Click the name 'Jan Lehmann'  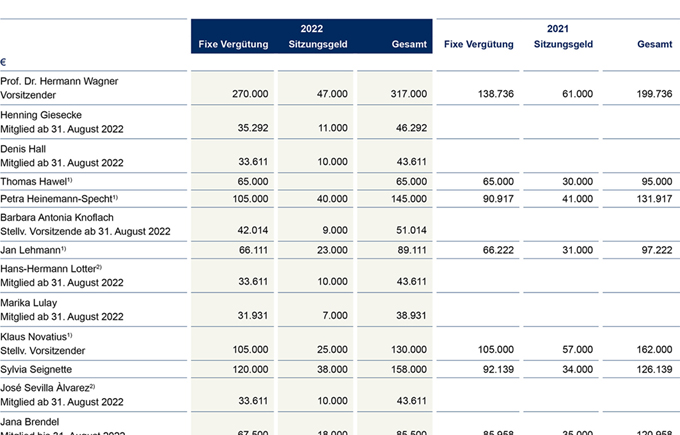tap(30, 250)
